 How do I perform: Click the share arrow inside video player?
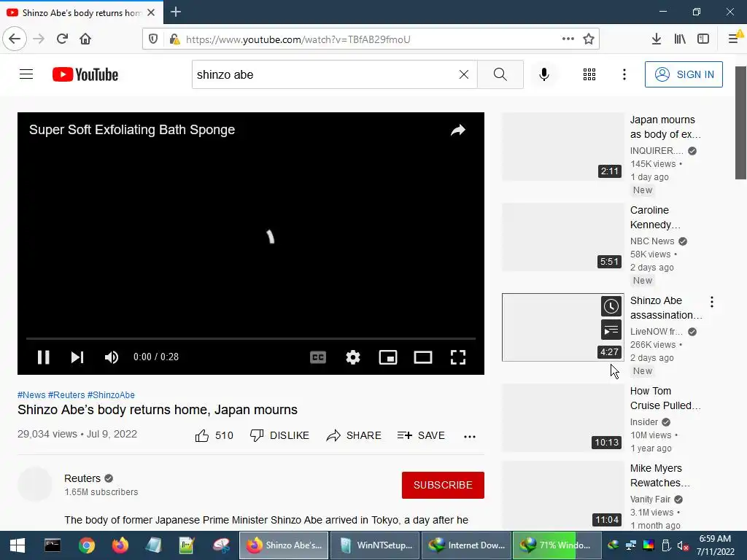click(x=458, y=130)
